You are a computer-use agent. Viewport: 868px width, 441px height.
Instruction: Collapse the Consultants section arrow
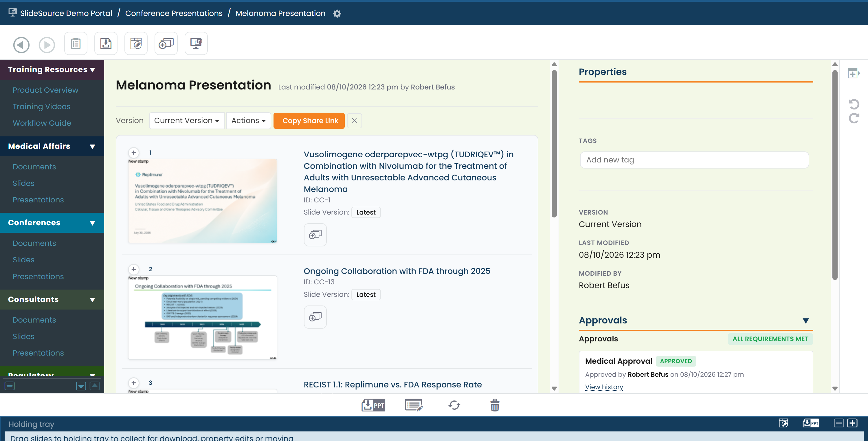(92, 300)
